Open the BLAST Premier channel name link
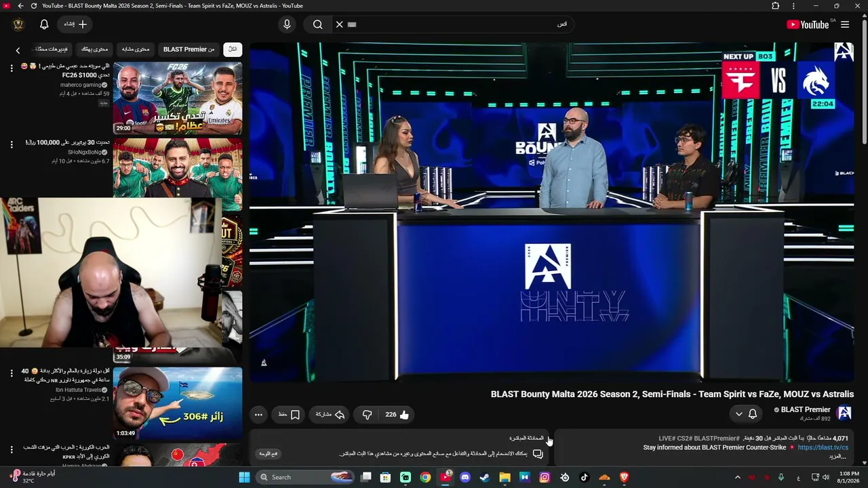 coord(806,409)
